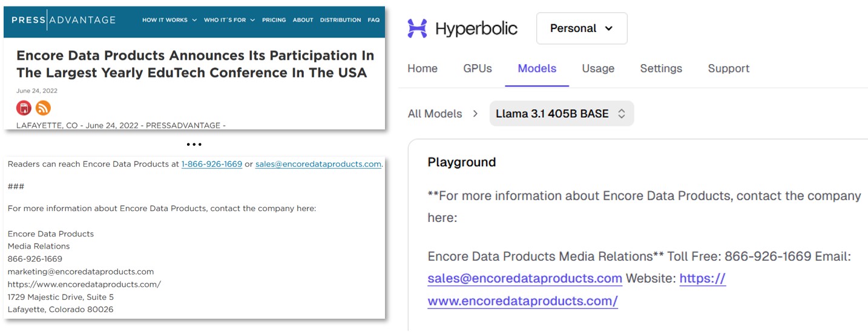Open the Distribution menu item
This screenshot has height=332, width=868.
click(340, 20)
